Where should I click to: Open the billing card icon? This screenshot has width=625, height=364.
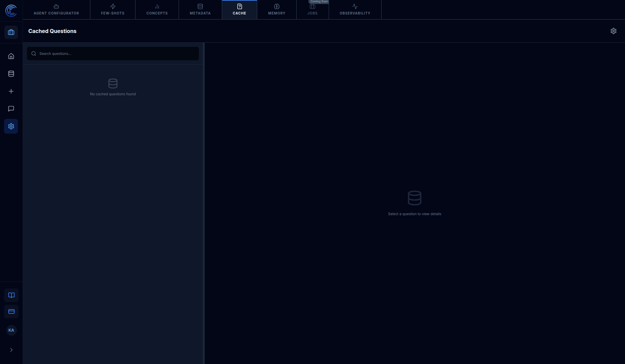click(x=11, y=311)
